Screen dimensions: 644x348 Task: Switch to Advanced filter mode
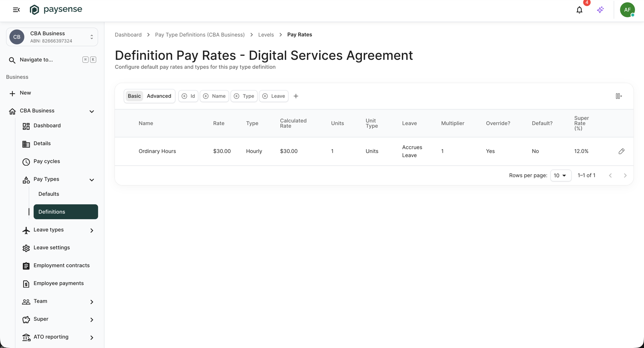(159, 96)
